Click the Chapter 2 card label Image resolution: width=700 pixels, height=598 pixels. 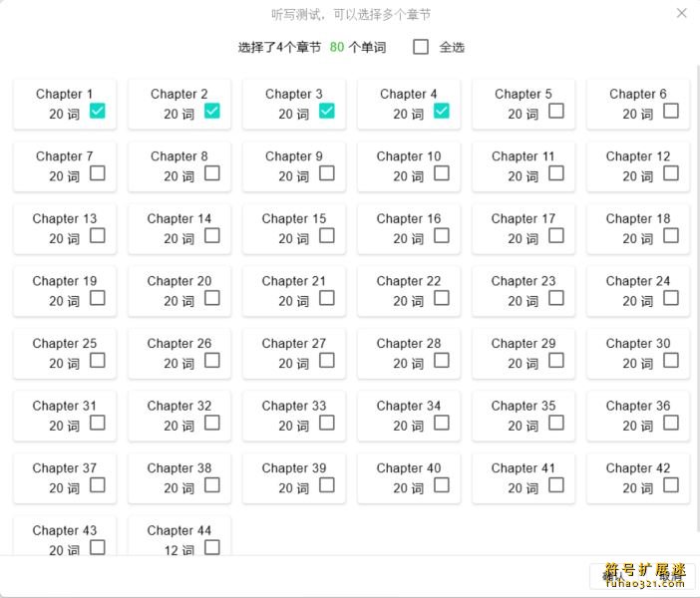coord(179,94)
